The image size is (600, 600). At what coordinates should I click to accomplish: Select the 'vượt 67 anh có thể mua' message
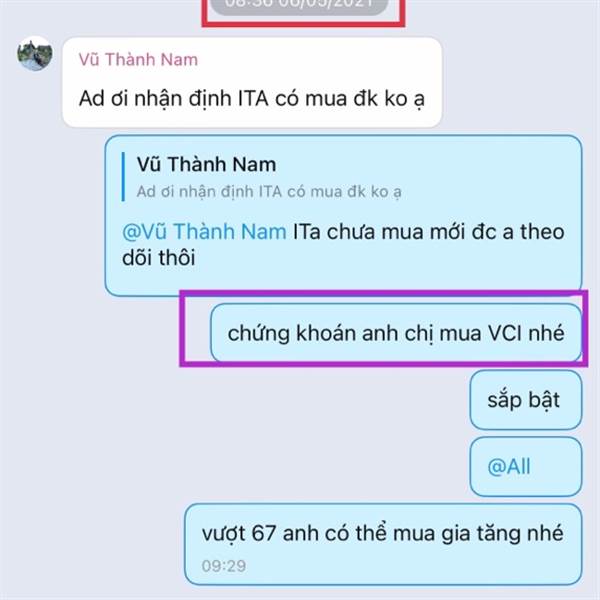coord(383,544)
